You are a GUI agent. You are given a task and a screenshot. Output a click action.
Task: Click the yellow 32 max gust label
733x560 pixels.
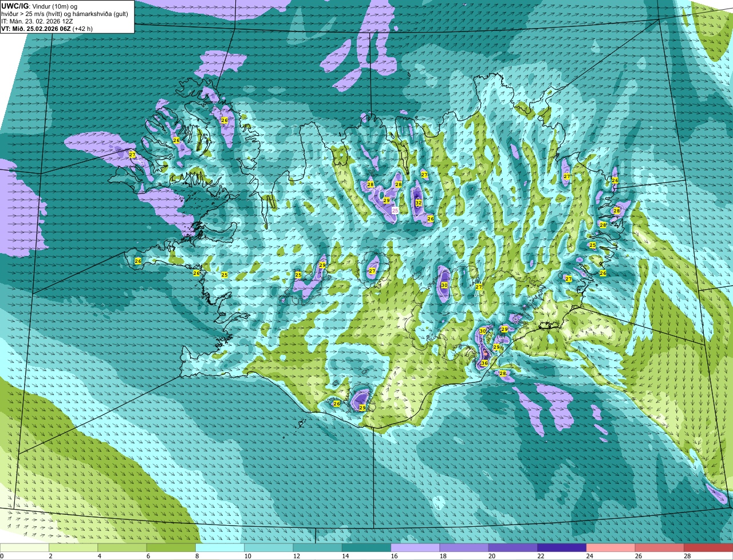click(x=419, y=203)
